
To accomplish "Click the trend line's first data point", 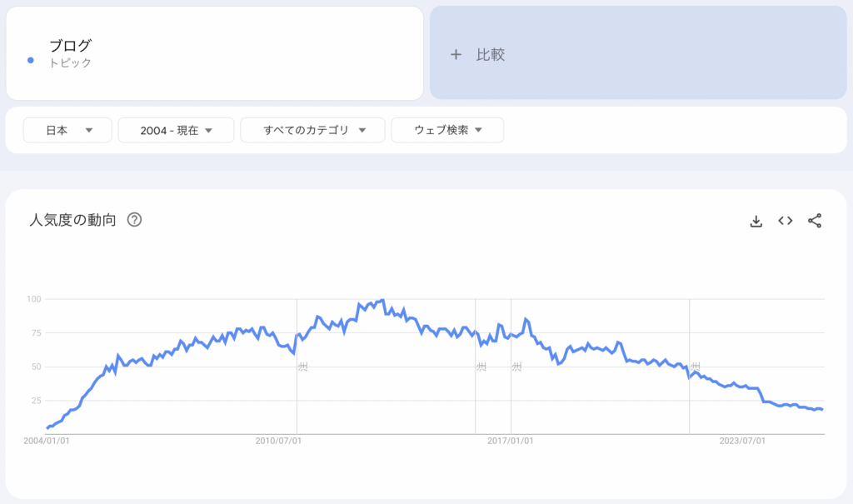I will pyautogui.click(x=47, y=427).
